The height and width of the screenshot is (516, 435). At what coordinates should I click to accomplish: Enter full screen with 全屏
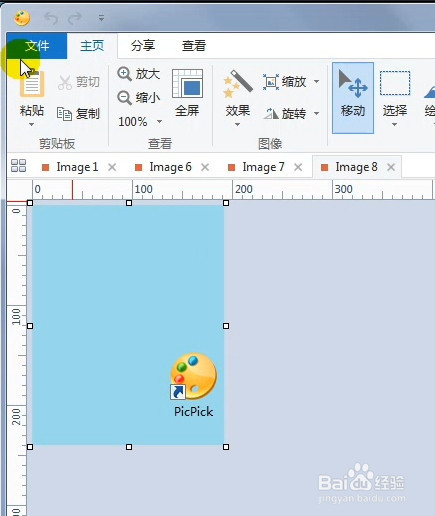point(187,93)
